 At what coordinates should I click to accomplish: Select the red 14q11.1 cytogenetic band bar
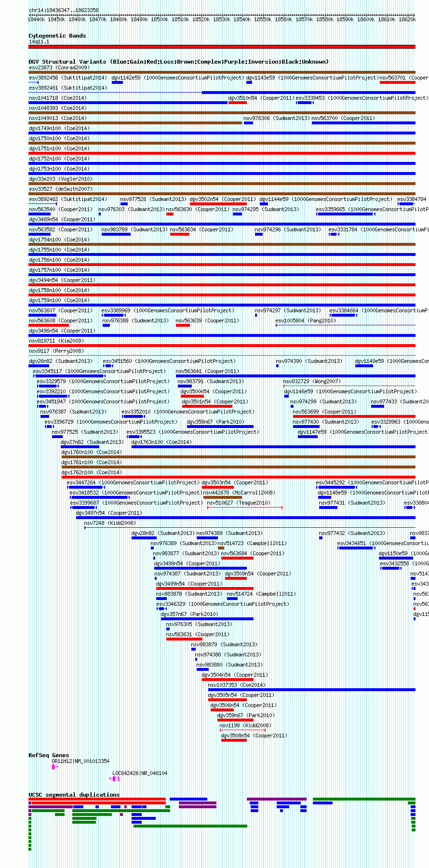tap(222, 47)
